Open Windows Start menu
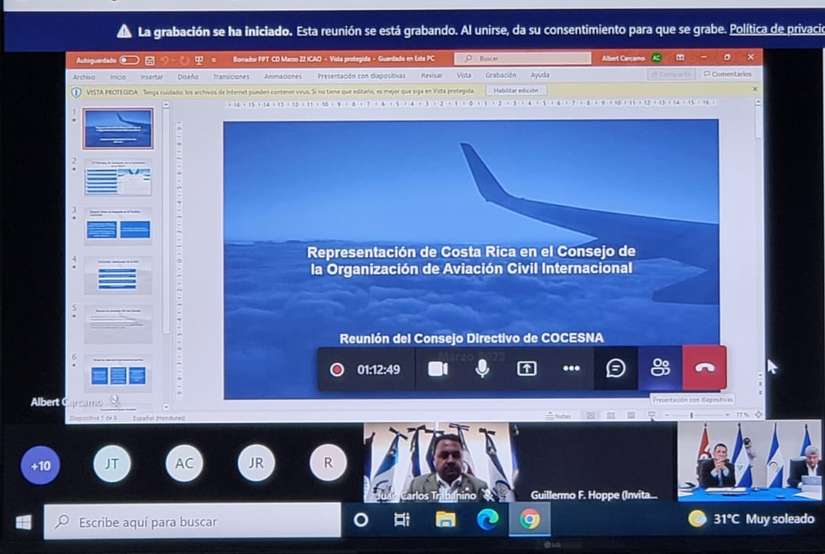 (x=23, y=522)
